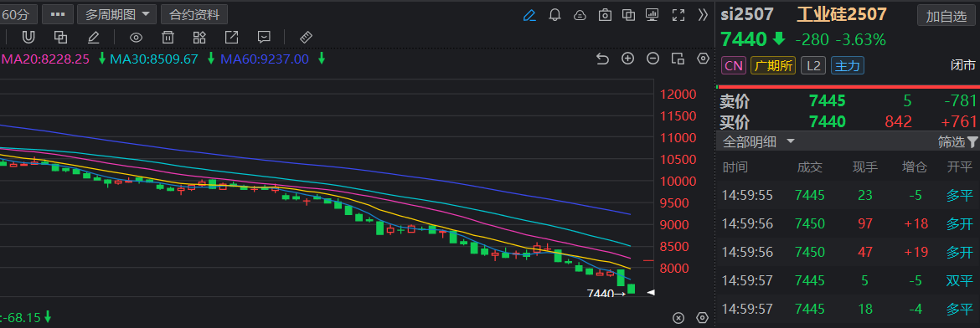This screenshot has width=980, height=328.
Task: Zoom out chart with minus icon
Action: [x=652, y=59]
